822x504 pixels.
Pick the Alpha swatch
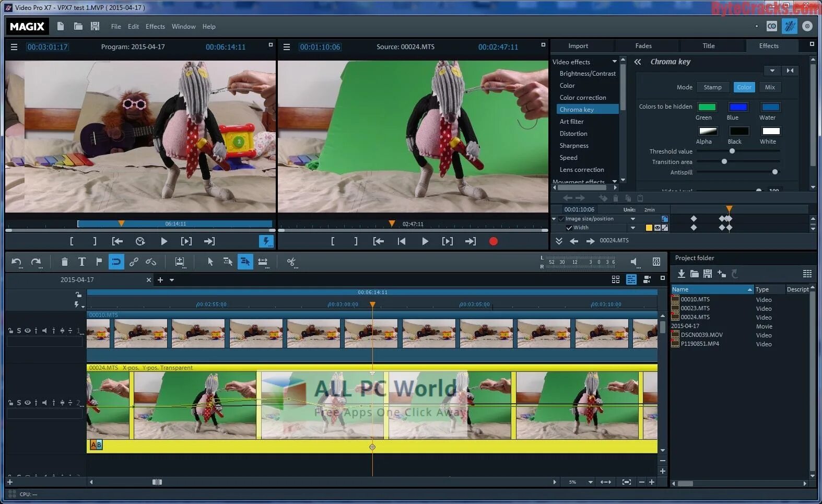click(x=708, y=131)
